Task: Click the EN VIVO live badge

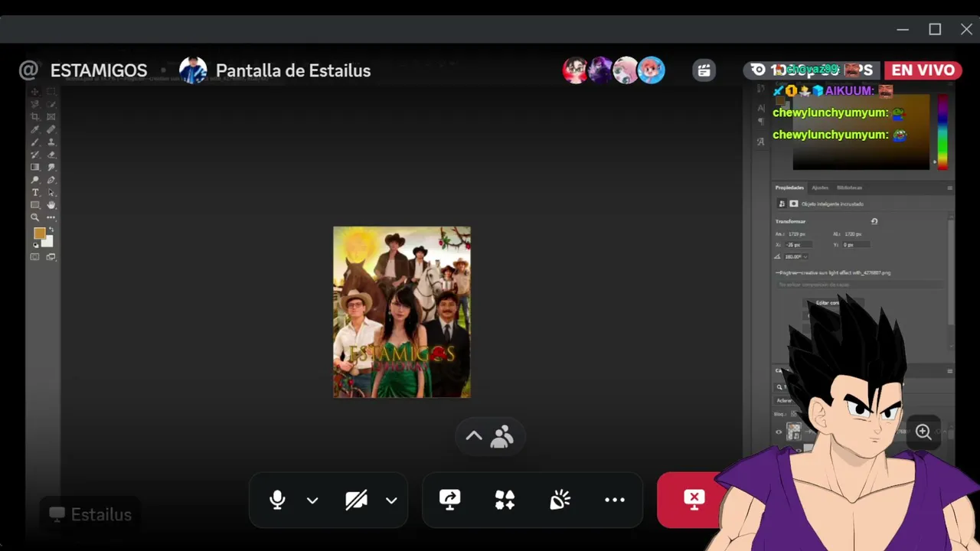Action: [x=923, y=70]
